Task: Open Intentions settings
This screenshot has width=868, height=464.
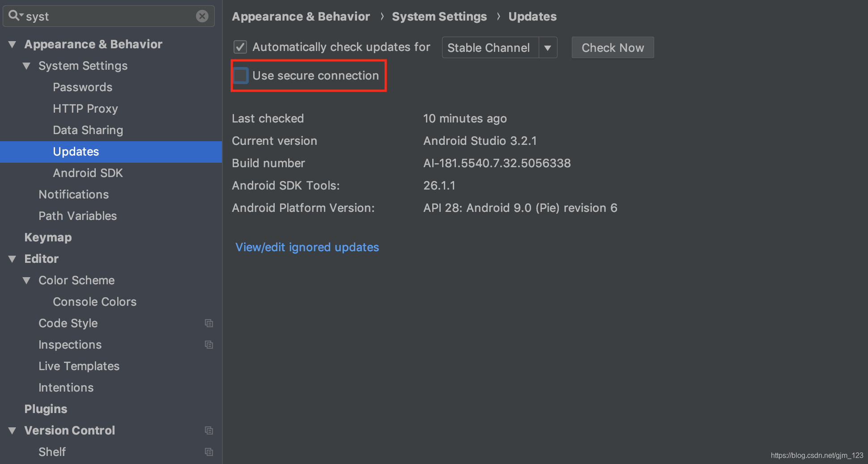Action: 66,388
